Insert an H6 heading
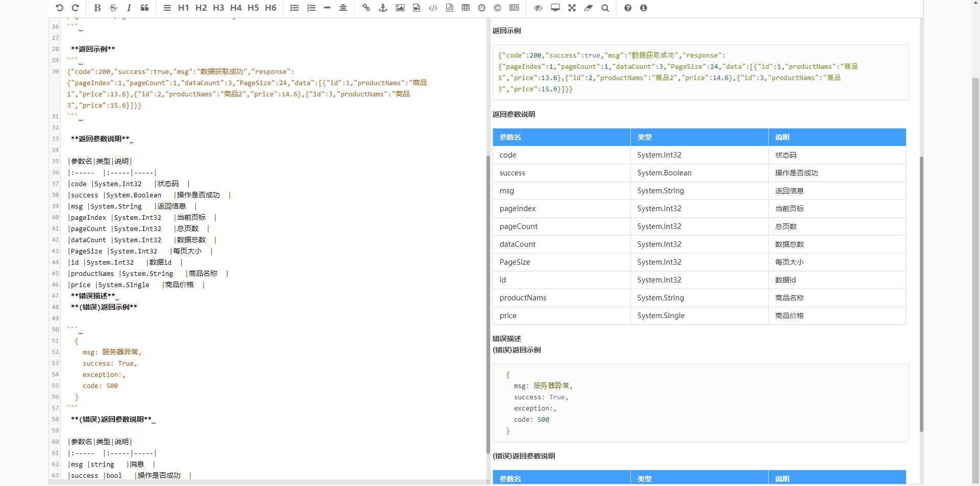980x486 pixels. pyautogui.click(x=271, y=8)
